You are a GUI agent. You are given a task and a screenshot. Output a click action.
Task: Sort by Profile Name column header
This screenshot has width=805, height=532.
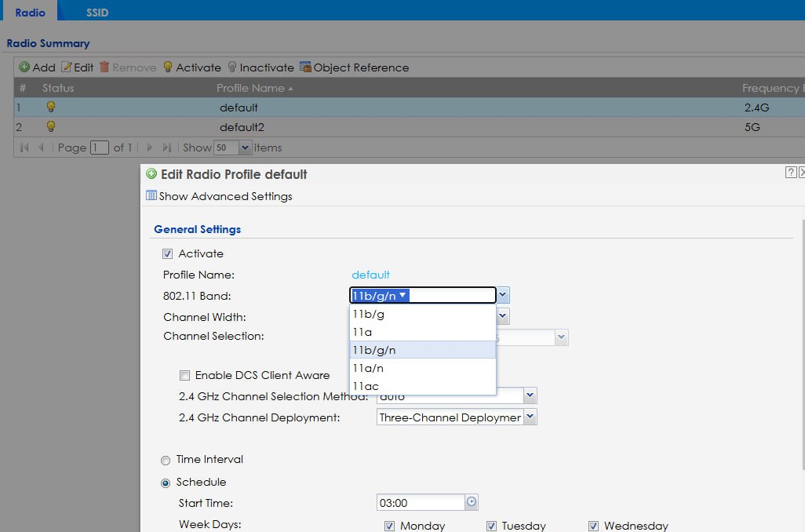coord(255,88)
